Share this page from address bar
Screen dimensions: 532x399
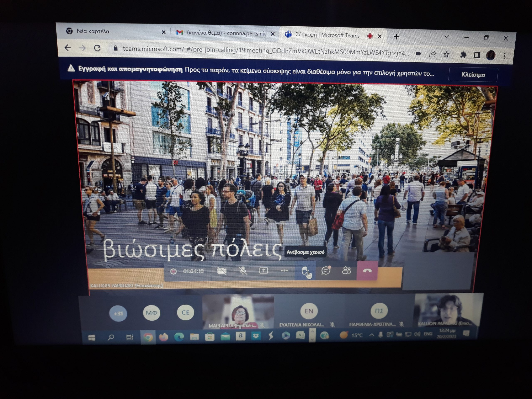432,54
